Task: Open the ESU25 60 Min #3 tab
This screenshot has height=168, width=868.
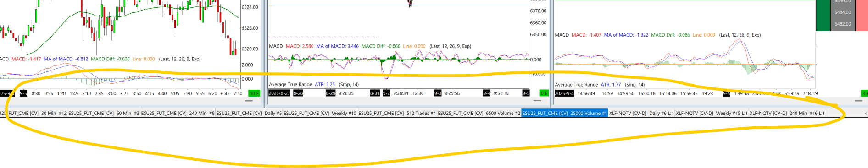Action: (x=104, y=113)
